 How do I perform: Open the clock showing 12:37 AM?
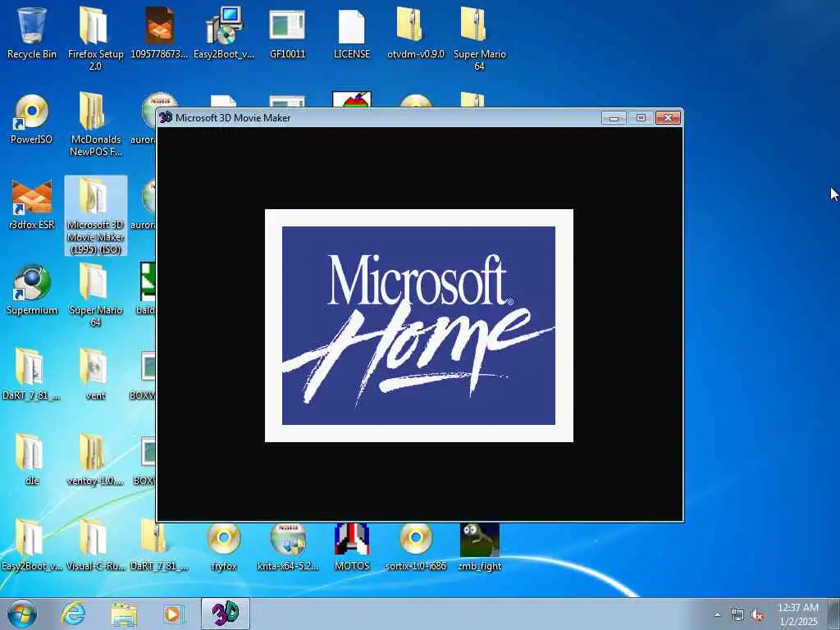797,614
